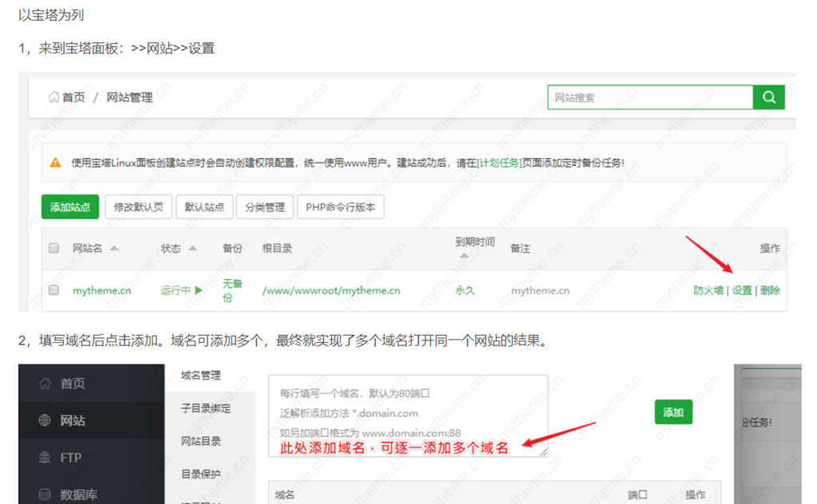Click home icon in dark sidebar
Image resolution: width=817 pixels, height=504 pixels.
pyautogui.click(x=45, y=384)
